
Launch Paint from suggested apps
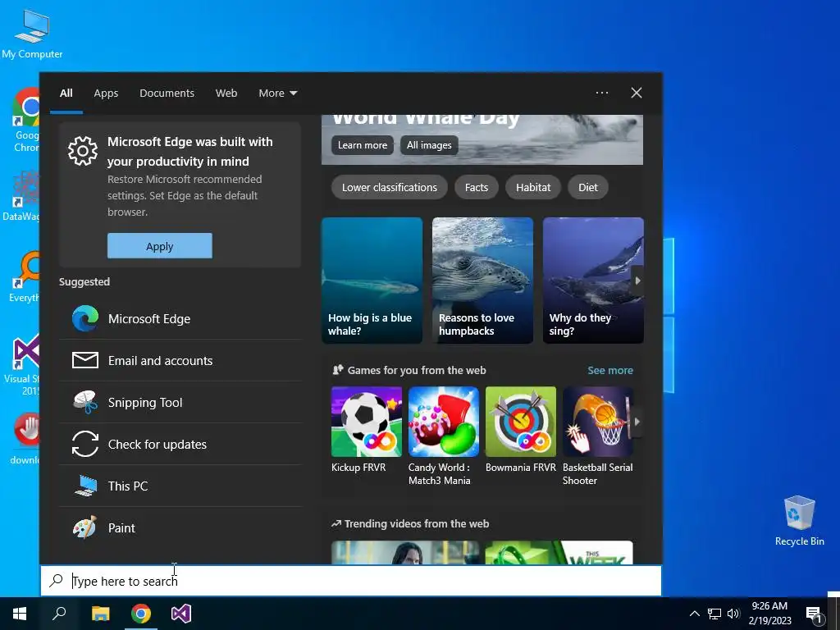(x=180, y=527)
